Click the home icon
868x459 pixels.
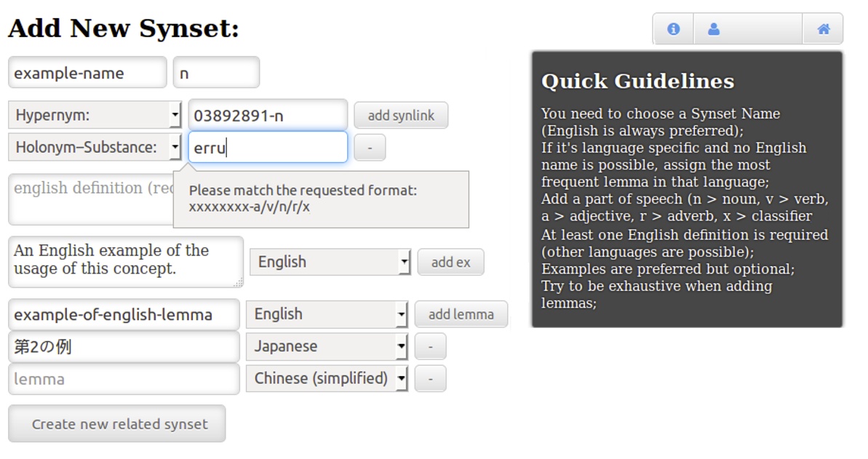(823, 29)
